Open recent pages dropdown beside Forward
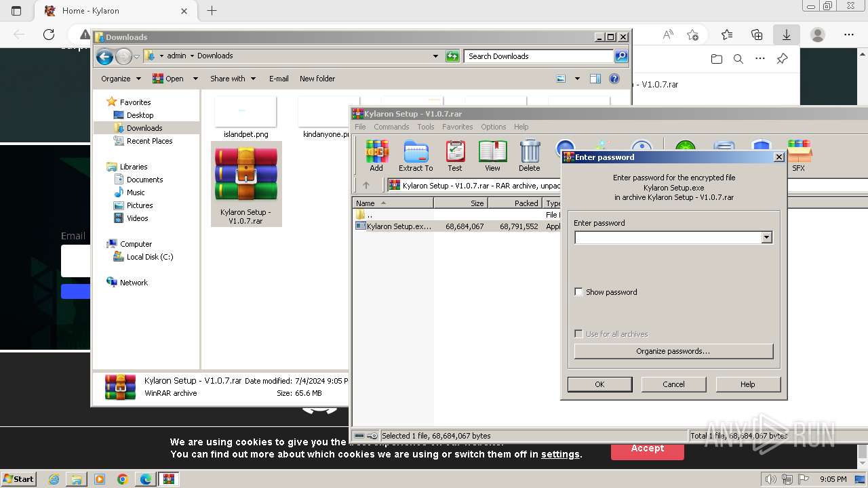The image size is (868, 488). (136, 56)
